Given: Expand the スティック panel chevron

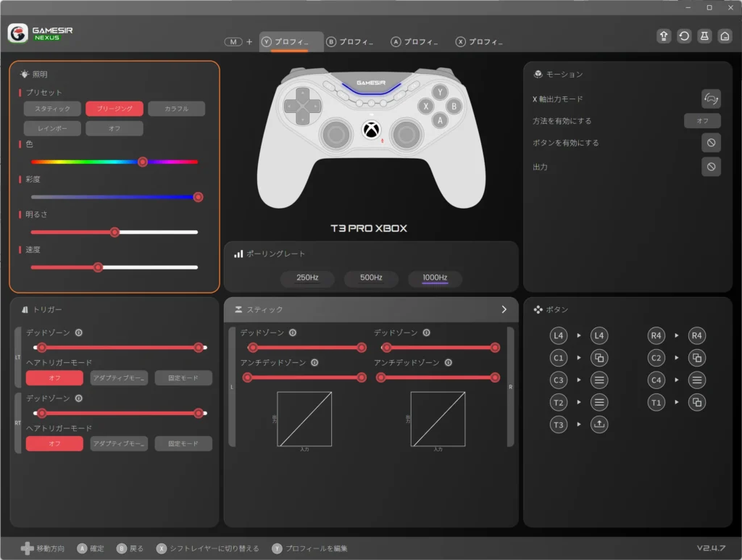Looking at the screenshot, I should (504, 309).
